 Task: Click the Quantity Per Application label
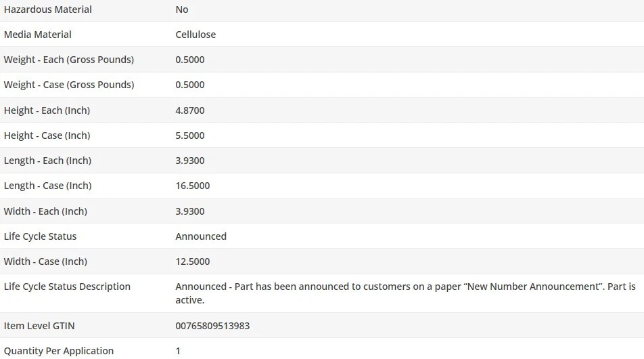[x=59, y=351]
